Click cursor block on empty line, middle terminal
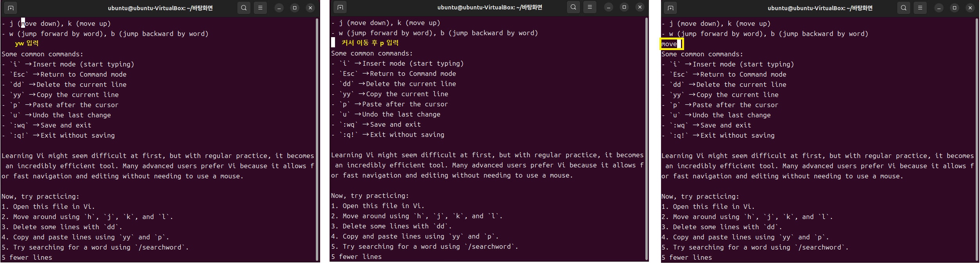 tap(333, 43)
